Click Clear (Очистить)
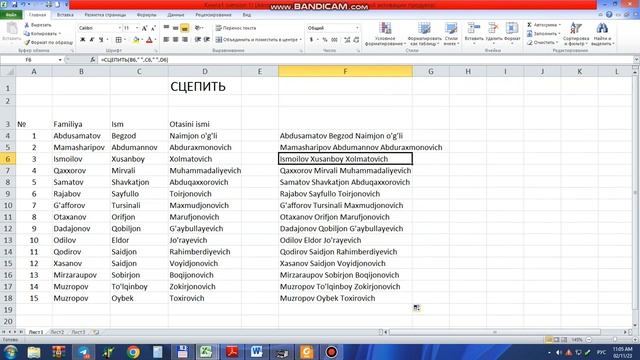Image resolution: width=640 pixels, height=360 pixels. point(542,42)
